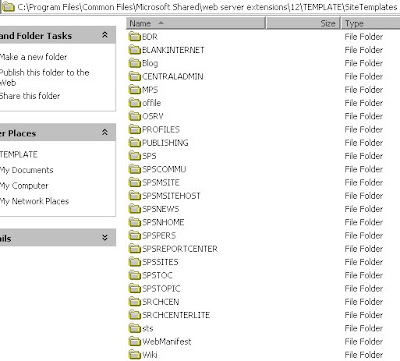Select the SRCHCENTERLITE folder name
Viewport: 400px width, 361px height.
click(176, 315)
